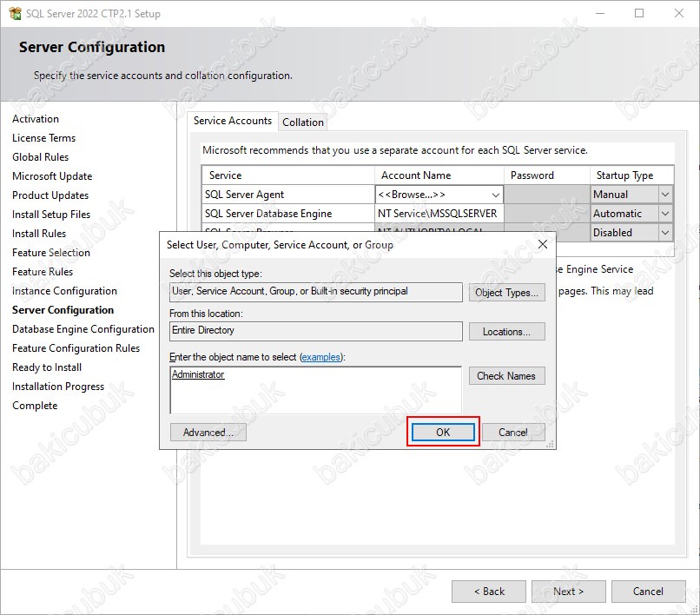Open the Manual startup type dropdown
Viewport: 700px width, 615px height.
pos(664,195)
